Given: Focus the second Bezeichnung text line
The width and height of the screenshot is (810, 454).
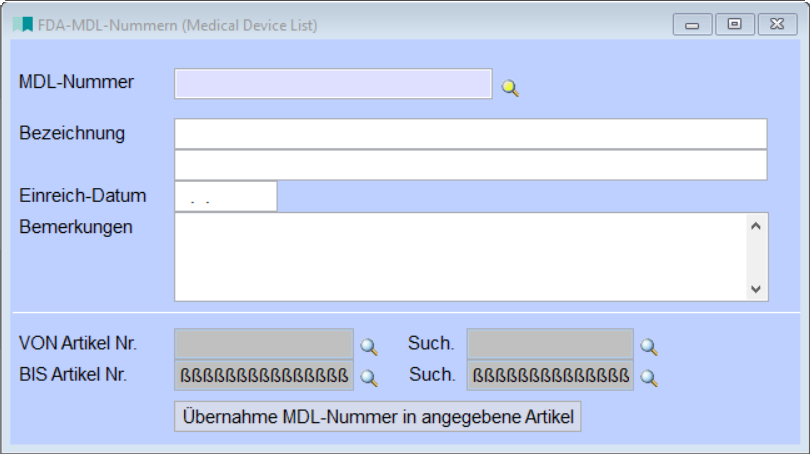Looking at the screenshot, I should (x=470, y=165).
